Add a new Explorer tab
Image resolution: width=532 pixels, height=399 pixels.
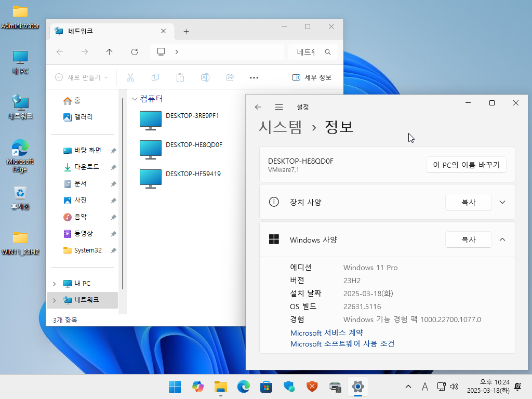pyautogui.click(x=186, y=32)
